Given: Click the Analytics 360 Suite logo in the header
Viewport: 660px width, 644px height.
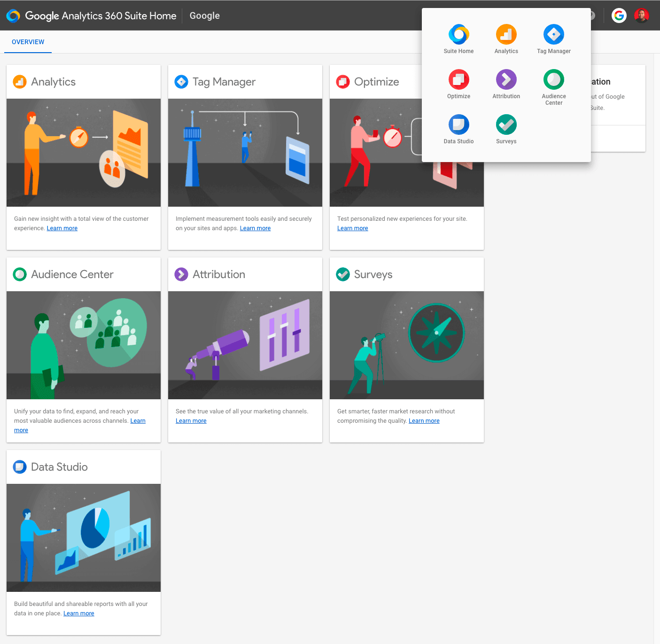Looking at the screenshot, I should (13, 16).
